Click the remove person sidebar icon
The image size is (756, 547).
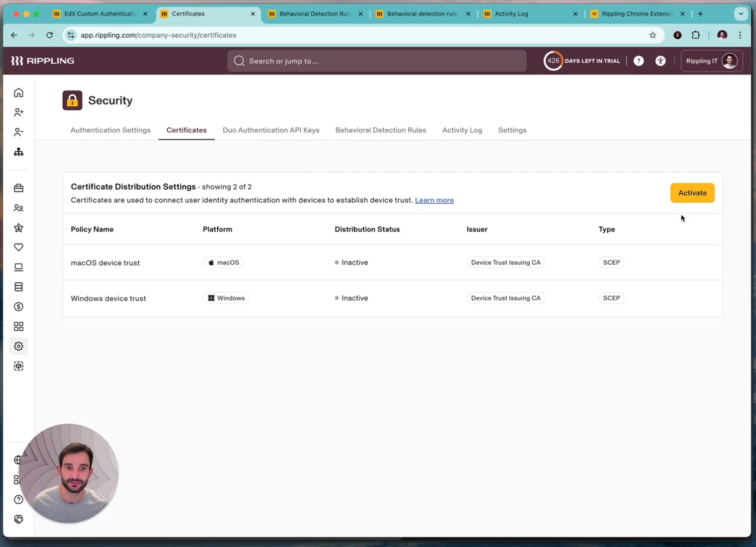18,132
